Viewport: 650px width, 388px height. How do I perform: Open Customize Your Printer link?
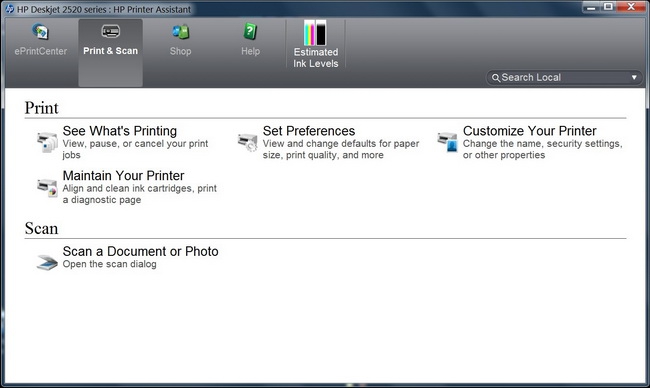click(529, 131)
